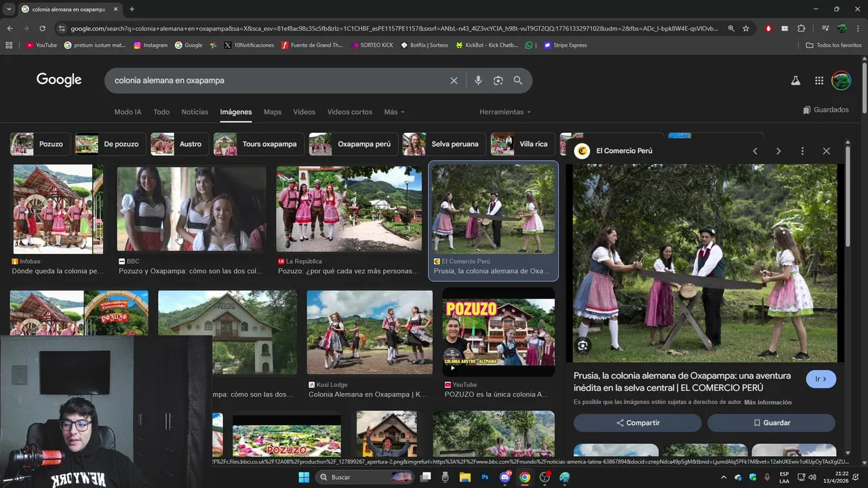The image size is (868, 488).
Task: Open the Stripe Express bookmark
Action: click(x=565, y=45)
